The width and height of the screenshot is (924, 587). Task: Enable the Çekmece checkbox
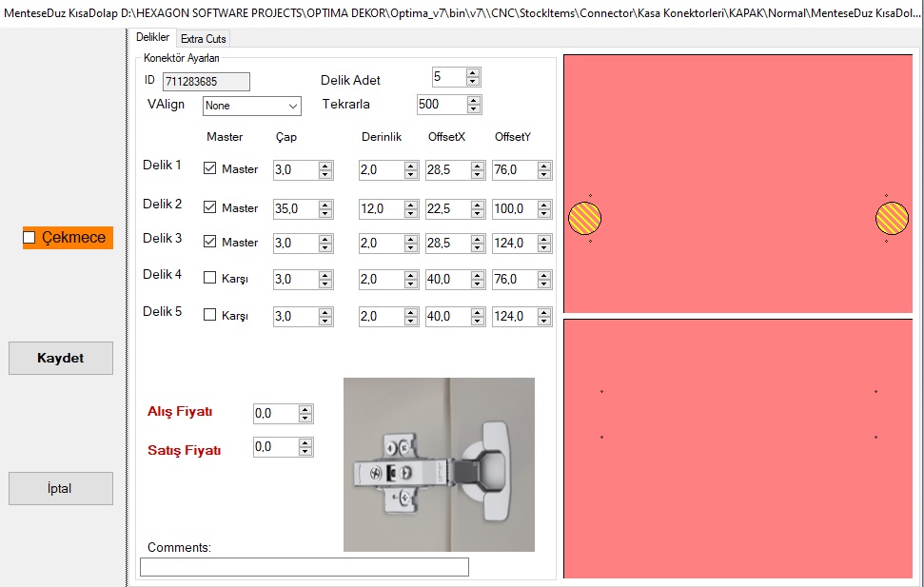29,237
